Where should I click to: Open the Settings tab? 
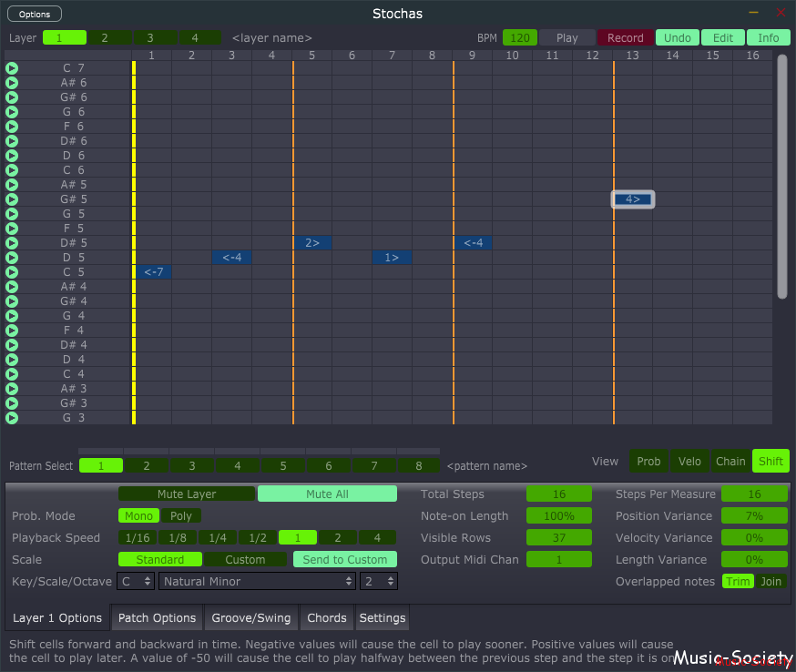pyautogui.click(x=383, y=617)
